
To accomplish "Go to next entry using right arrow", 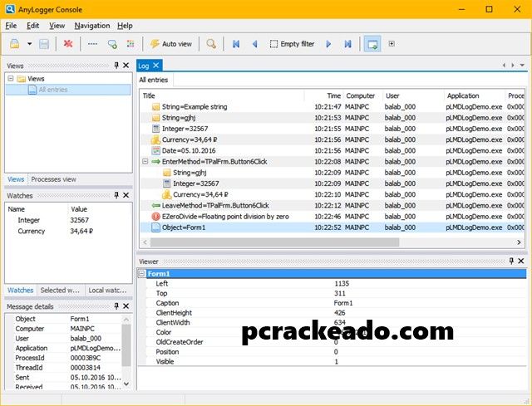I will click(x=328, y=43).
